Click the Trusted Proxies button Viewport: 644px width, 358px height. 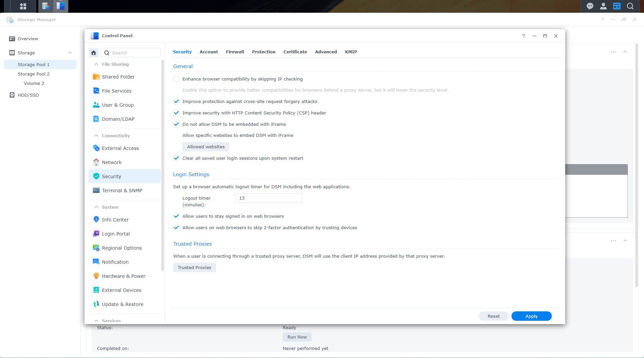click(194, 267)
